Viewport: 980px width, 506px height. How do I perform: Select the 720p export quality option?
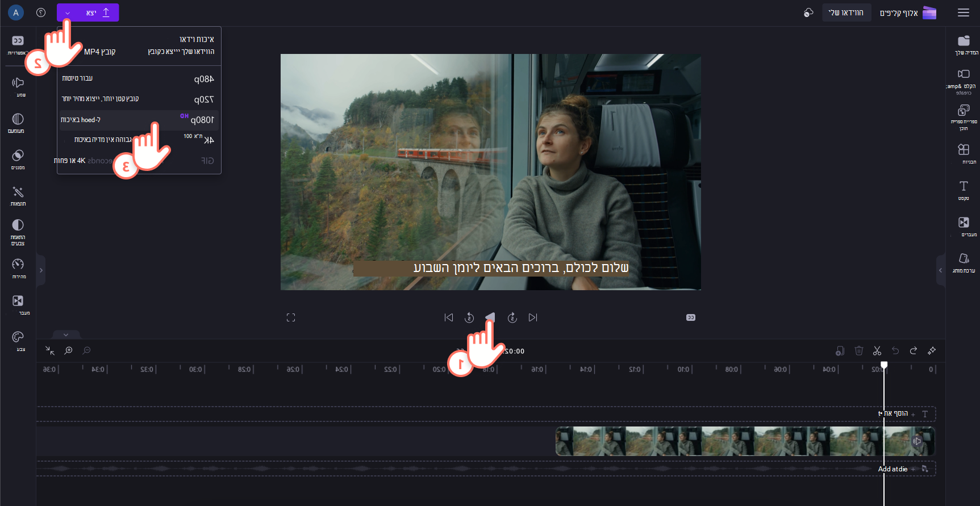tap(138, 99)
